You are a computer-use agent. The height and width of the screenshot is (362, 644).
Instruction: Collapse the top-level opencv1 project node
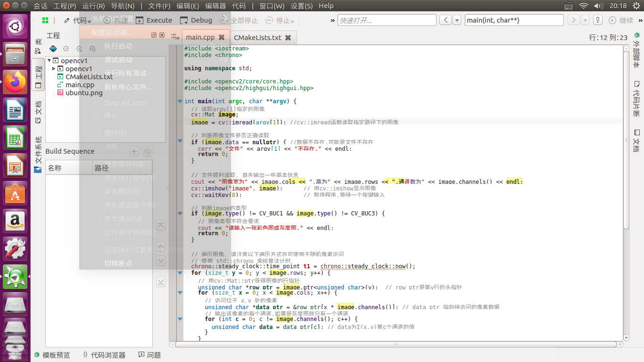[x=49, y=60]
